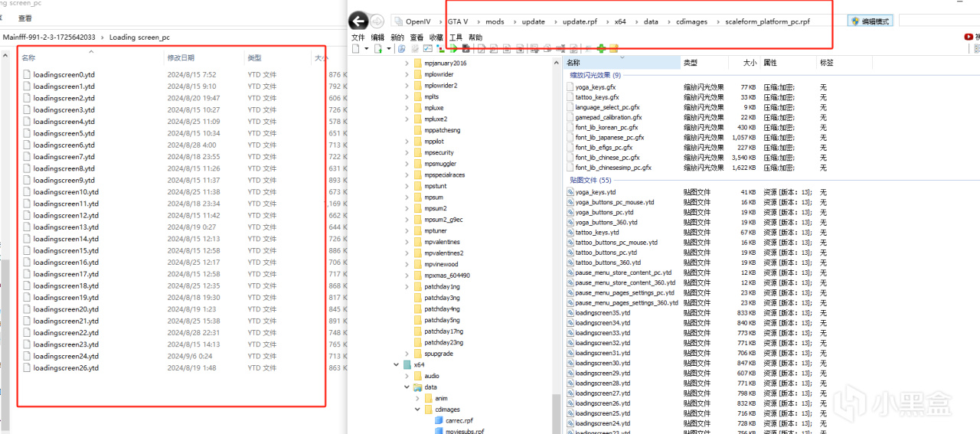This screenshot has height=434, width=980.
Task: Click the greyed forward arrow in OpenIV
Action: tap(377, 21)
